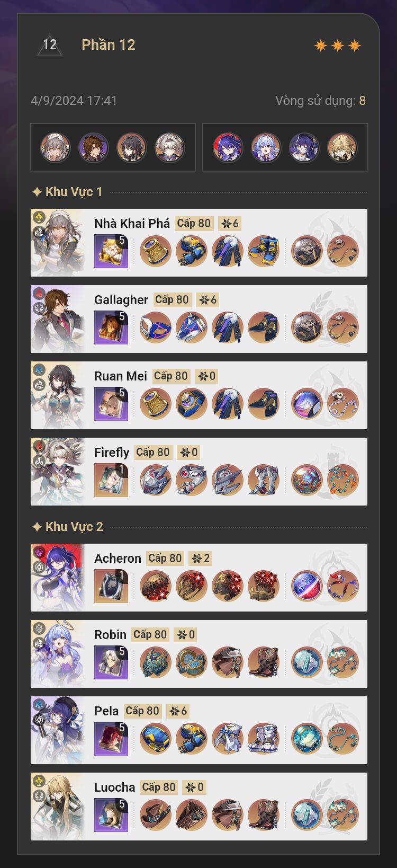Screen dimensions: 397x868
Task: Click Firefly's light cone icon
Action: coord(111,480)
